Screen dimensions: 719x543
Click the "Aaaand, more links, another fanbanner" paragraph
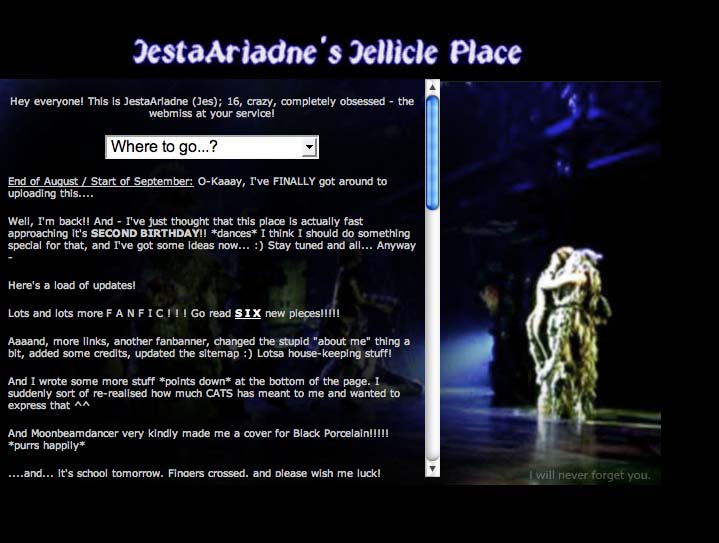tap(209, 347)
